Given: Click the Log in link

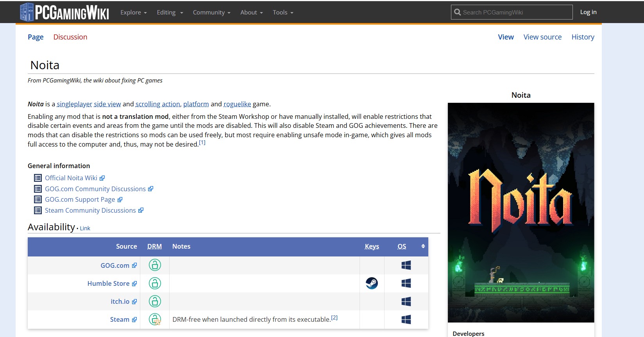Looking at the screenshot, I should pos(588,12).
